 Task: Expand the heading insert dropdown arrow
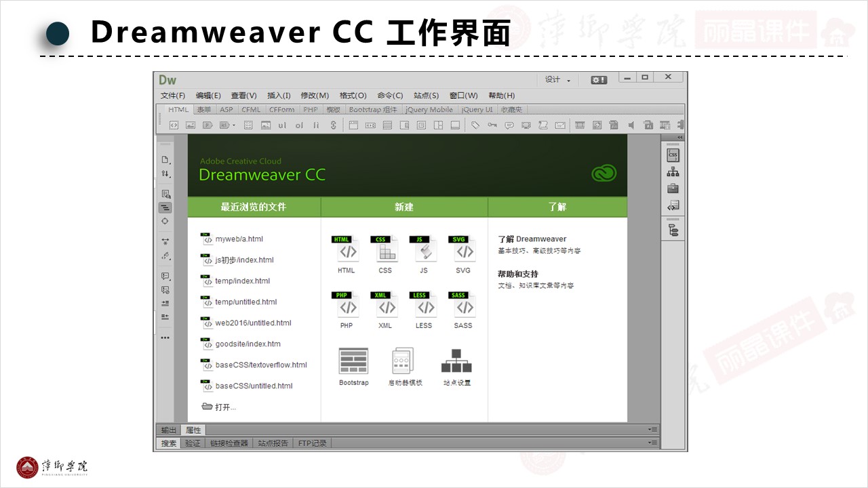[x=234, y=125]
